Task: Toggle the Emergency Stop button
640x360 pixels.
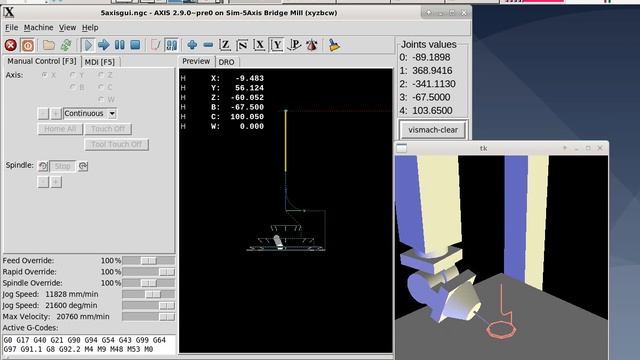Action: coord(11,45)
